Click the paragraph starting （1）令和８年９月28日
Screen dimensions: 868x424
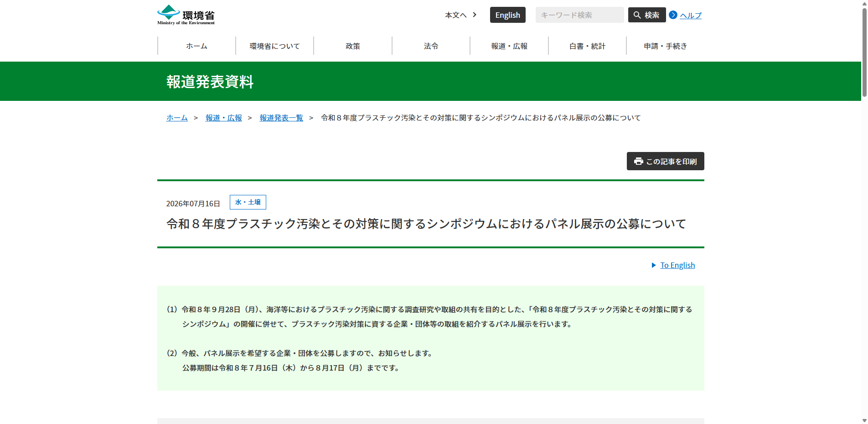coord(429,317)
